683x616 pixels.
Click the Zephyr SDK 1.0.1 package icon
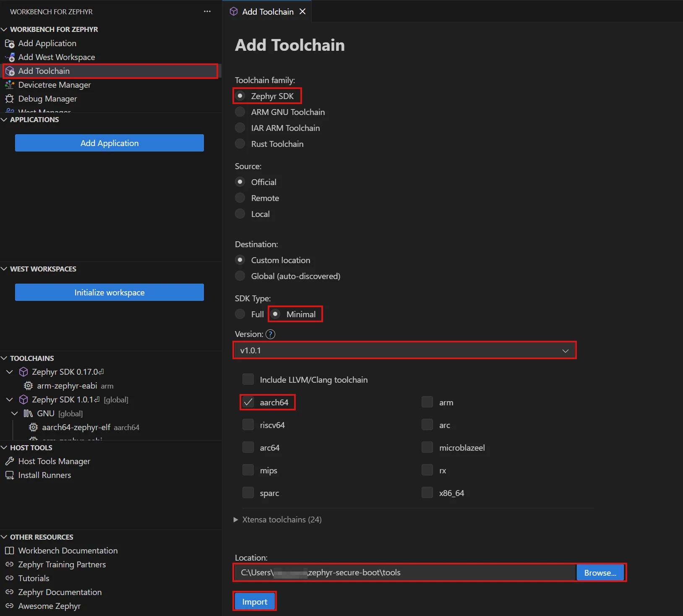(x=23, y=400)
